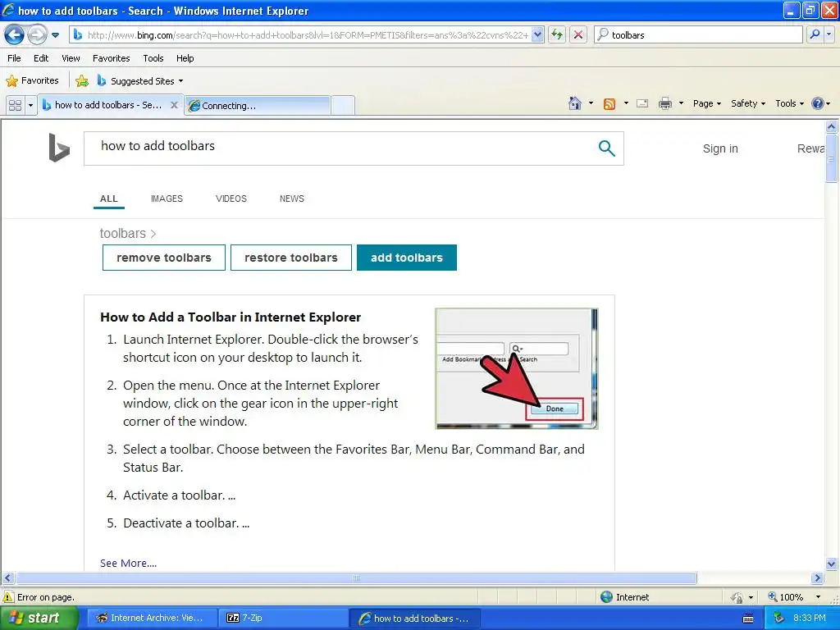The image size is (840, 630).
Task: Open the address bar history dropdown
Action: [538, 34]
